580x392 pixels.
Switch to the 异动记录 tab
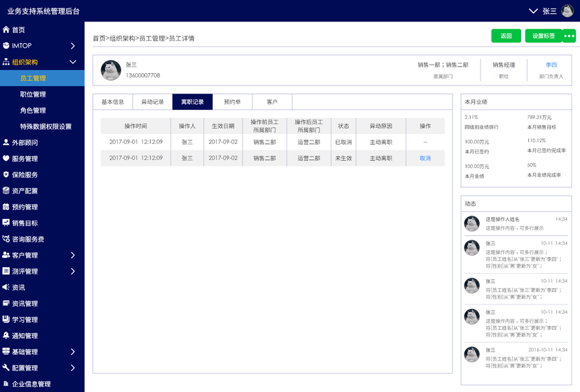point(152,102)
